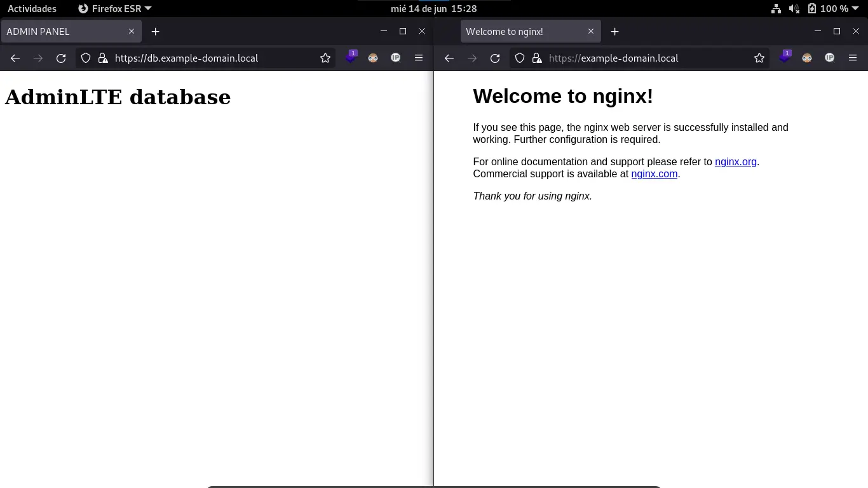This screenshot has height=488, width=868.
Task: Select the Welcome to nginx! tab
Action: pos(531,31)
